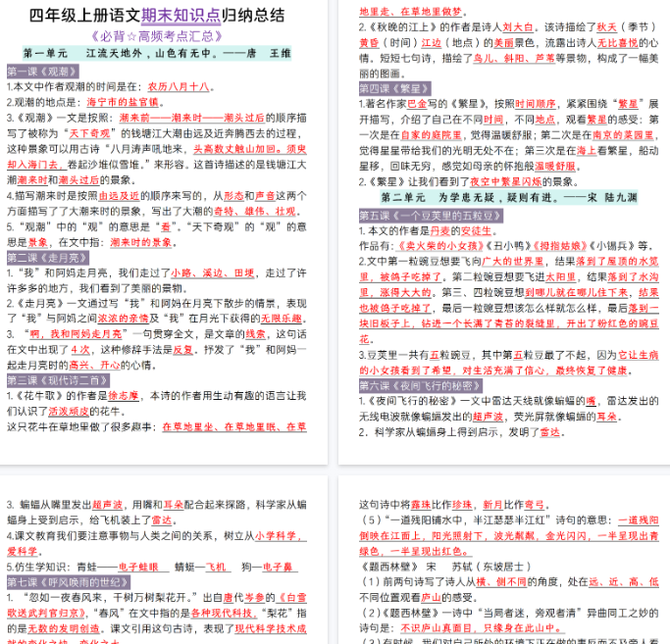Select the country answer 丹麦
This screenshot has height=644, width=670.
(440, 231)
